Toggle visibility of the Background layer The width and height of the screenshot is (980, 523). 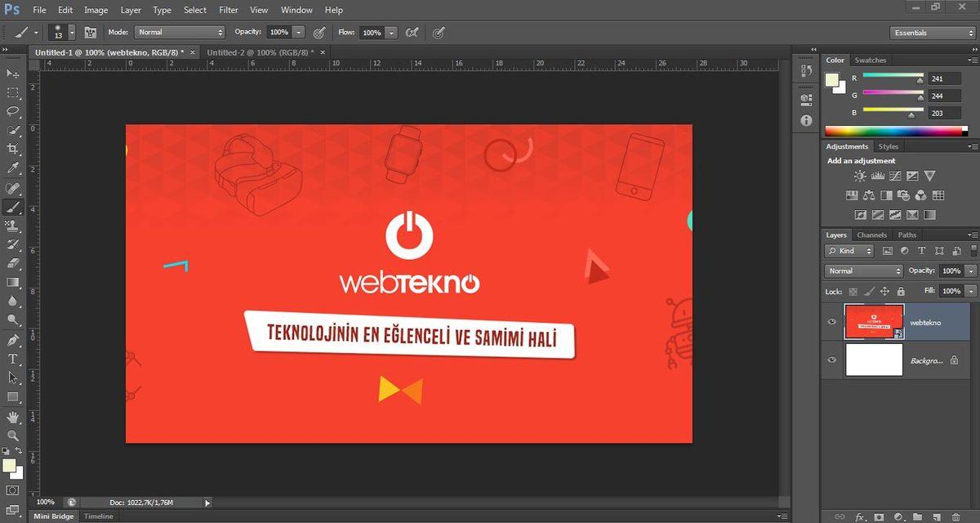pyautogui.click(x=832, y=360)
